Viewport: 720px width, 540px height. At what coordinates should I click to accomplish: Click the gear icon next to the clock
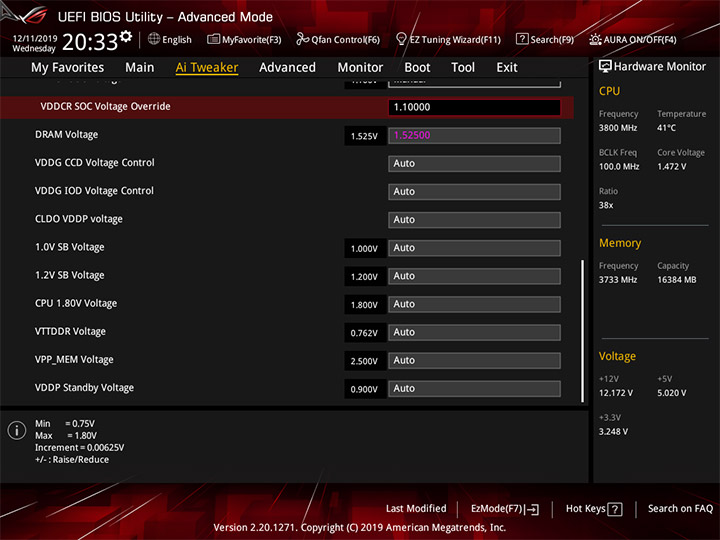pos(126,36)
